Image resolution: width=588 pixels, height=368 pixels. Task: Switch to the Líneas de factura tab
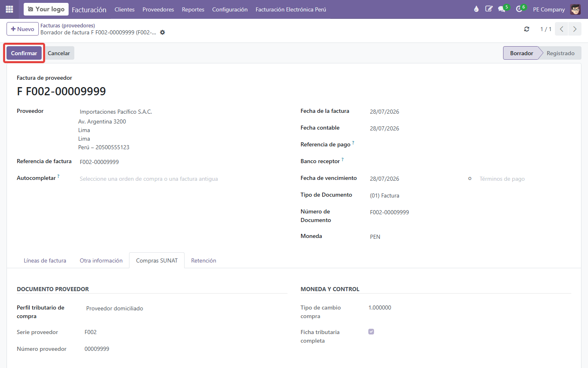pos(45,260)
